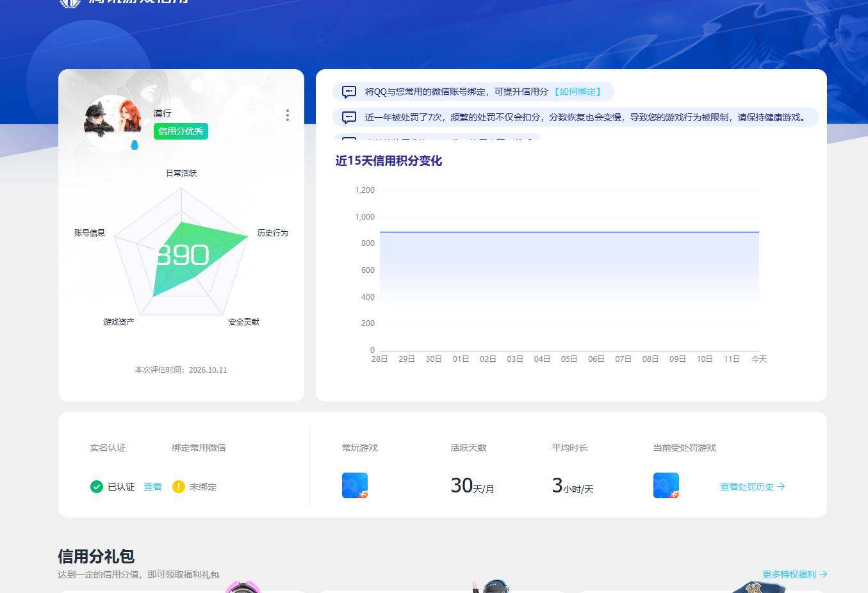
Task: Click the user avatar picture
Action: coord(113,122)
